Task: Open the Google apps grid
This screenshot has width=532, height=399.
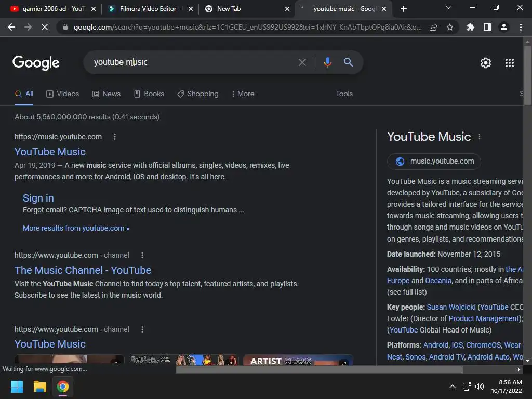Action: (x=510, y=63)
